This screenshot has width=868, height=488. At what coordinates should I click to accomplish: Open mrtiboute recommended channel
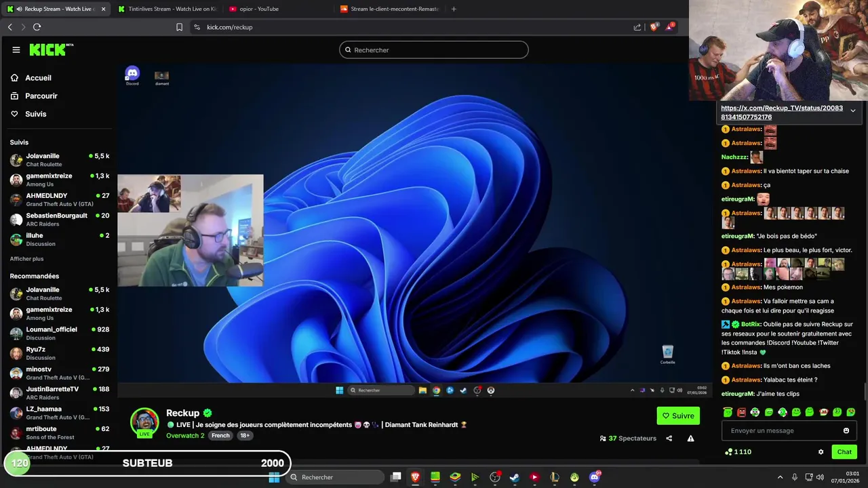[x=60, y=432]
